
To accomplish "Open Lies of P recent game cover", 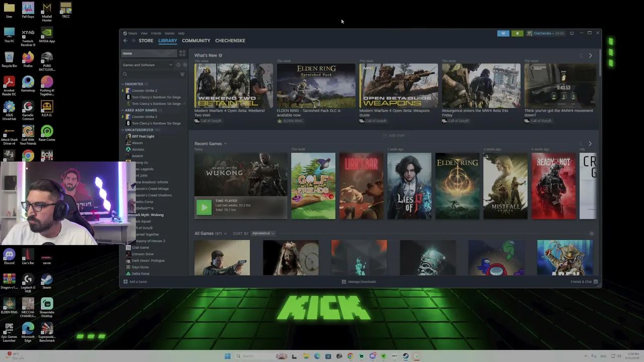I will [x=409, y=186].
